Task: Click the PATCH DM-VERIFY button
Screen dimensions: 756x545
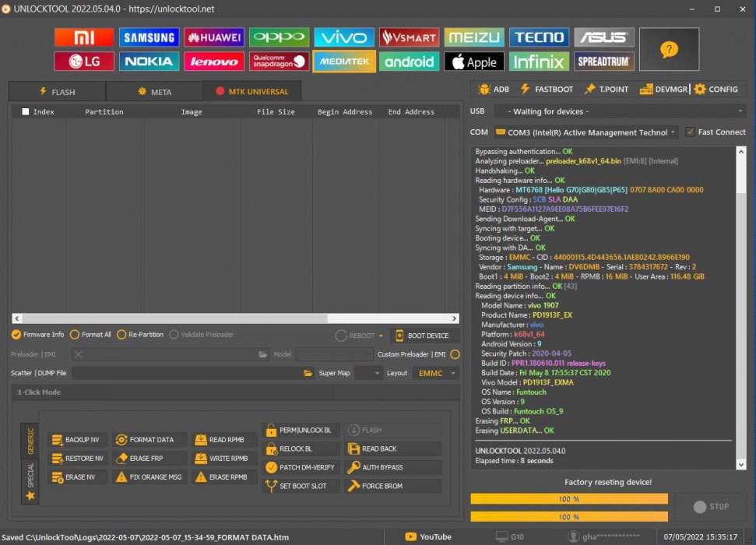Action: [x=301, y=467]
